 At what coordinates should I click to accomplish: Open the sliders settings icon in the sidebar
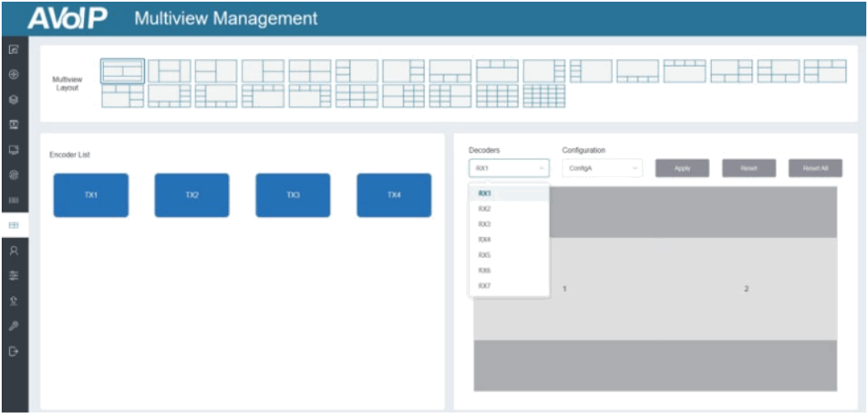point(14,275)
